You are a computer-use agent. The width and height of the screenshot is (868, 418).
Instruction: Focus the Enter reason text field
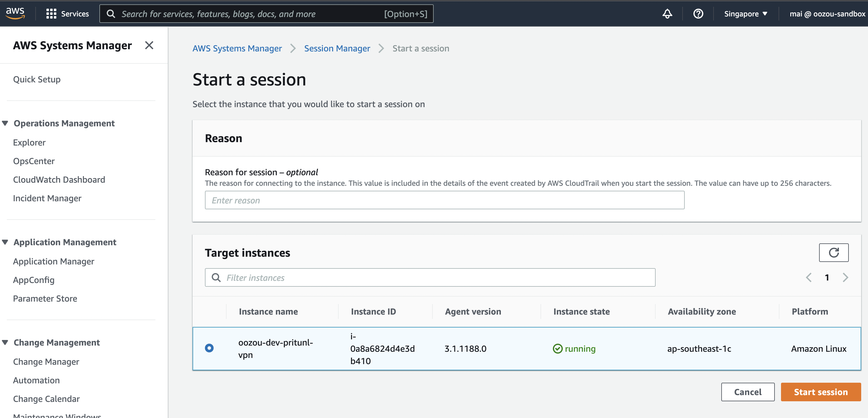click(x=445, y=200)
